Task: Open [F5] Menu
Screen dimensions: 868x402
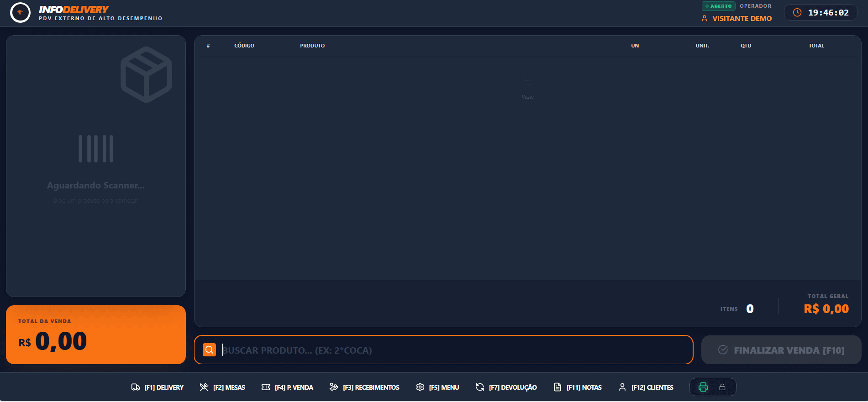Action: (437, 387)
